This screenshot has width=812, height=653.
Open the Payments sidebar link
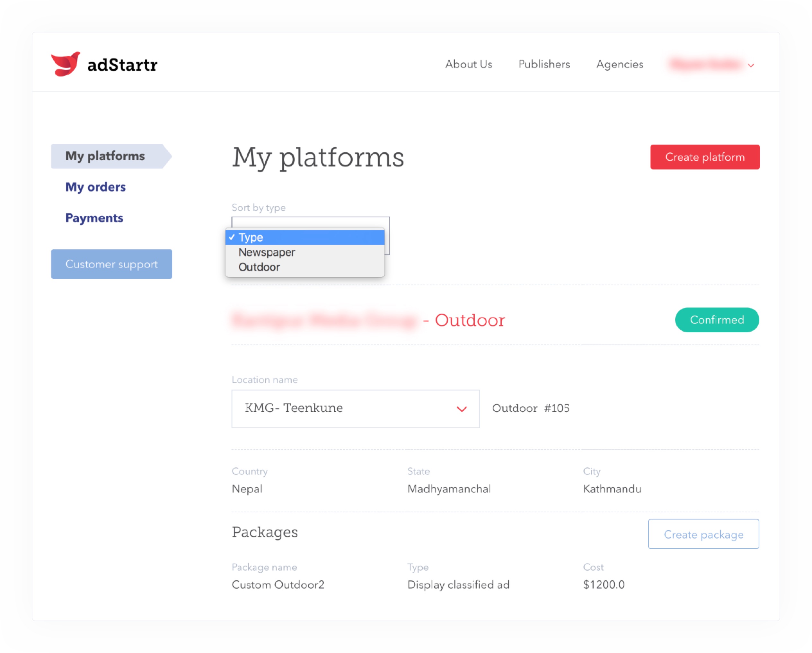coord(94,218)
